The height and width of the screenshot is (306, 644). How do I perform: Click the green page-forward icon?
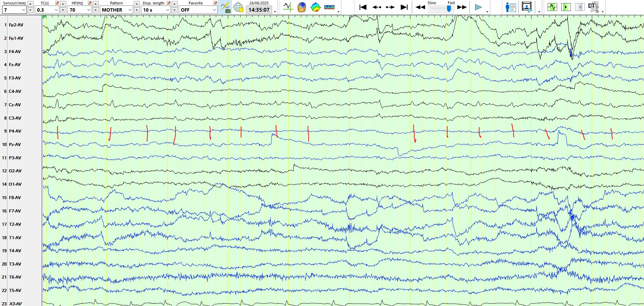[x=566, y=7]
